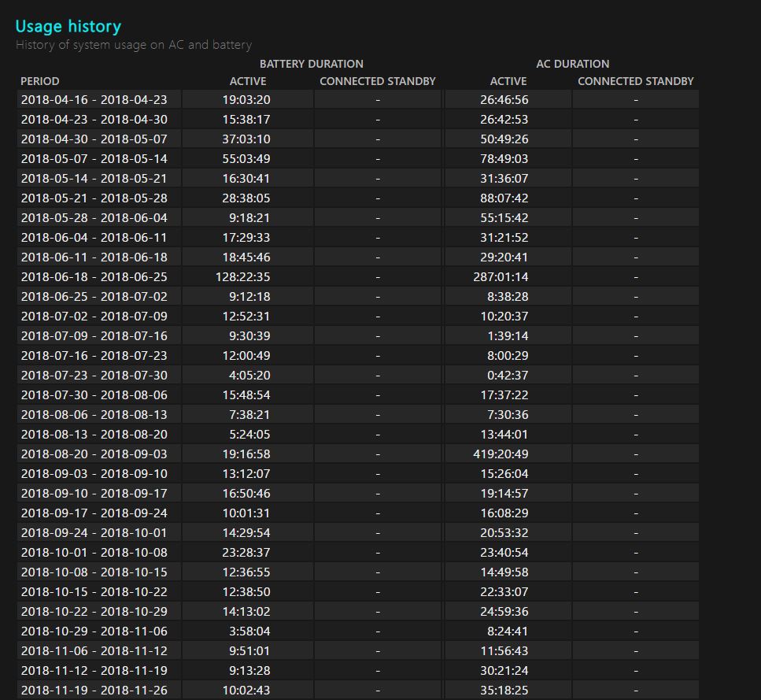Select period 2018-05-07 - 2018-05-14
Image resolution: width=761 pixels, height=700 pixels.
coord(94,159)
